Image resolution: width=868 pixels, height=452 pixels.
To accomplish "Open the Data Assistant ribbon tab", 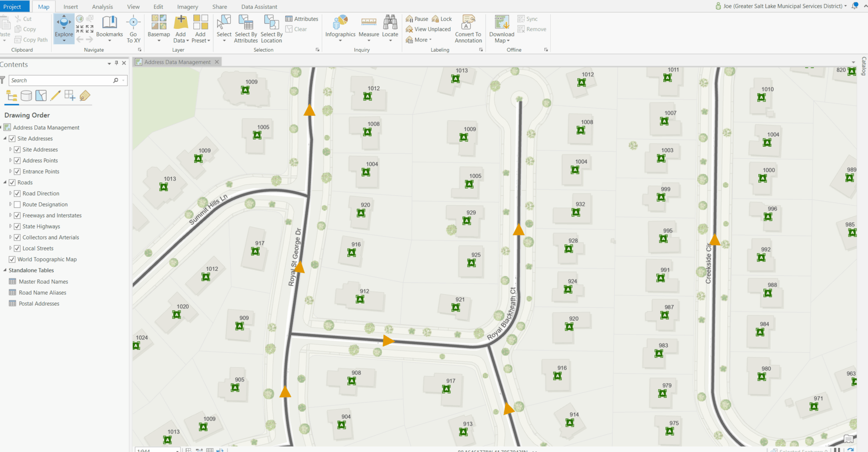I will 259,6.
